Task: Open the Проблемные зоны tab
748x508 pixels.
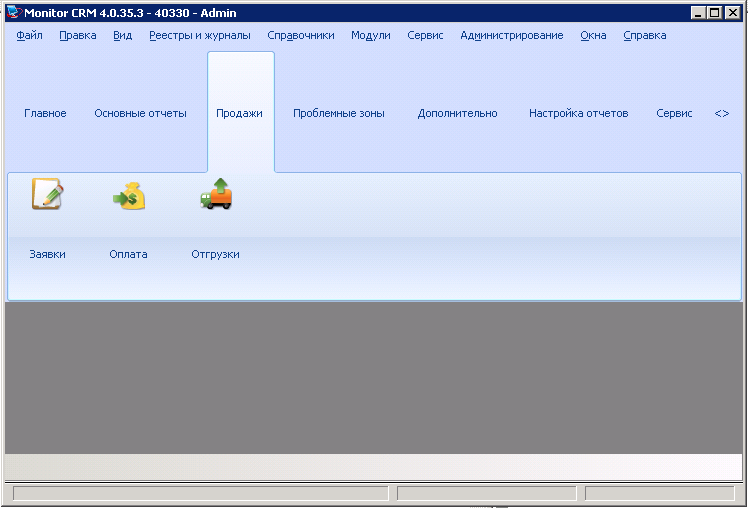Action: point(338,113)
